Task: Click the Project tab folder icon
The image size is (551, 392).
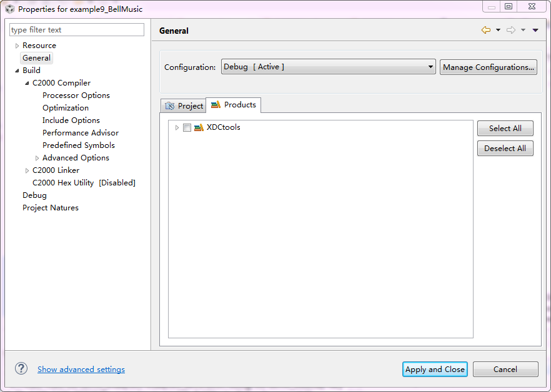Action: [x=169, y=105]
